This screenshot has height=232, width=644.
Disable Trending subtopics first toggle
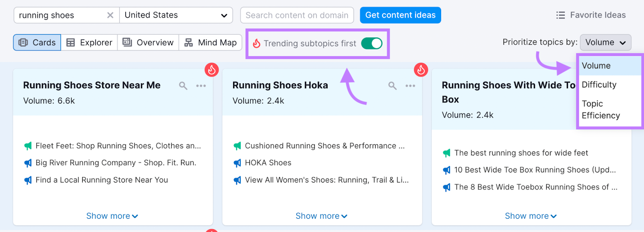pos(371,43)
